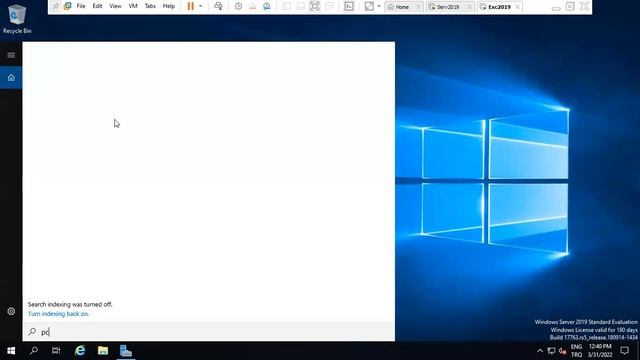Open the Tabs menu
This screenshot has width=640, height=360.
150,6
